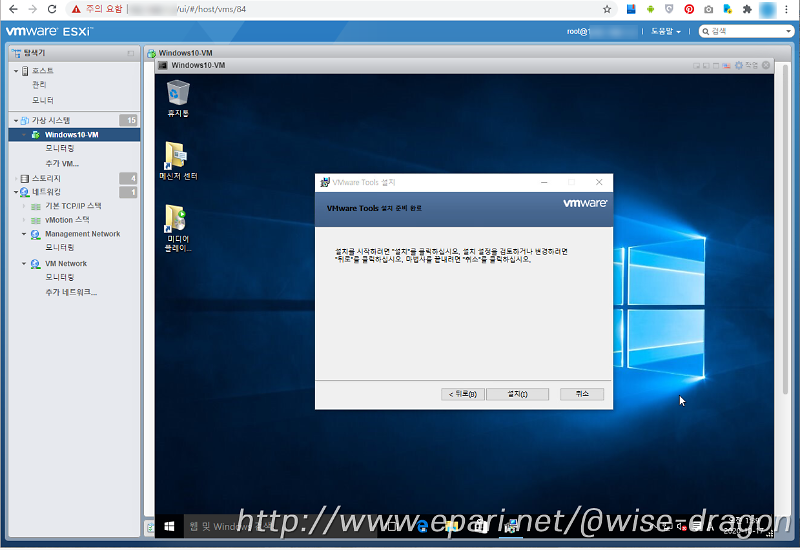Collapse the VM Network node
800x550 pixels.
(23, 264)
